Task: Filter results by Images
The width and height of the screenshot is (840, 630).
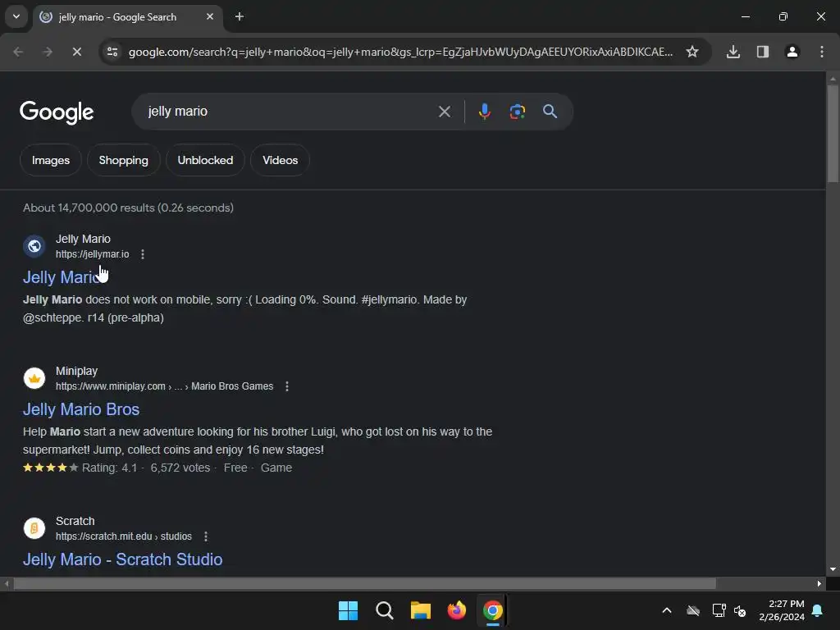Action: tap(51, 160)
